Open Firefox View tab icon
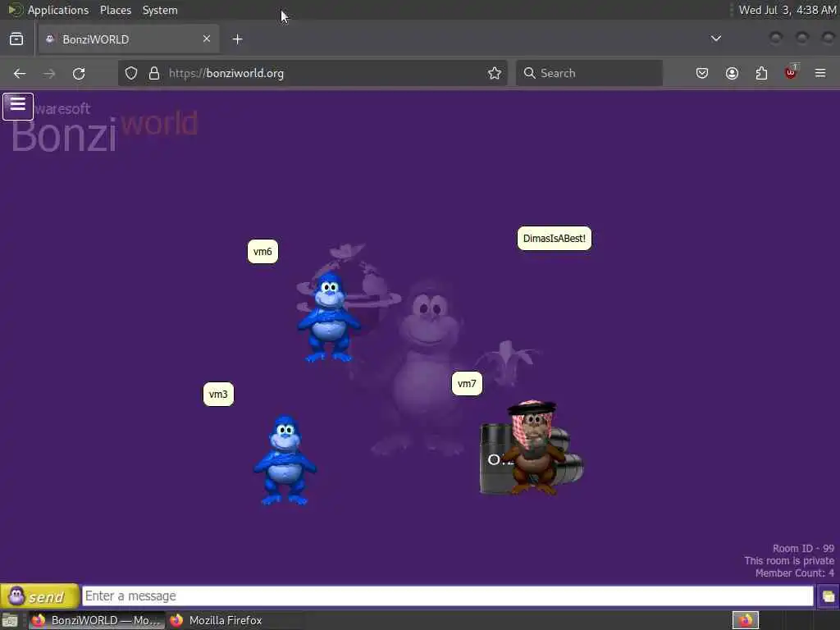The width and height of the screenshot is (840, 630). tap(16, 39)
